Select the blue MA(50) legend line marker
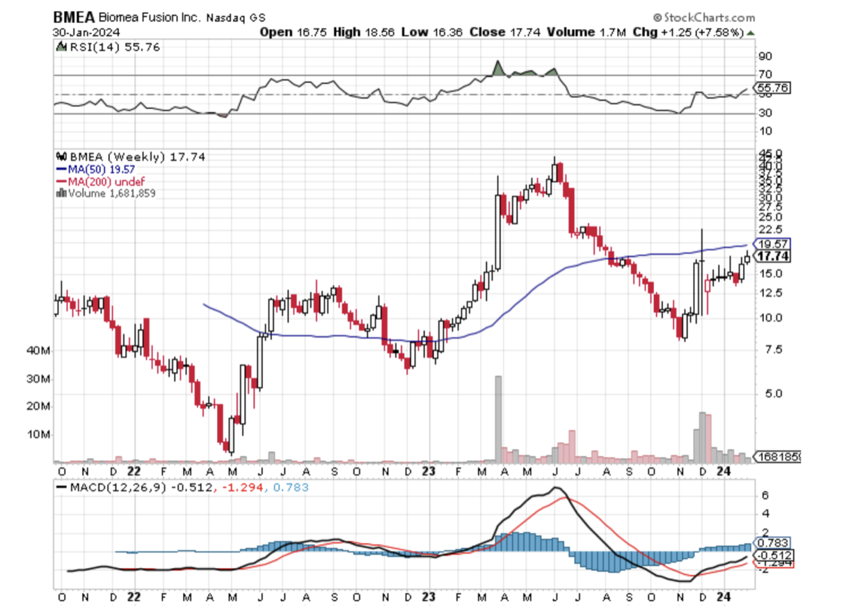The height and width of the screenshot is (616, 846). coord(61,169)
